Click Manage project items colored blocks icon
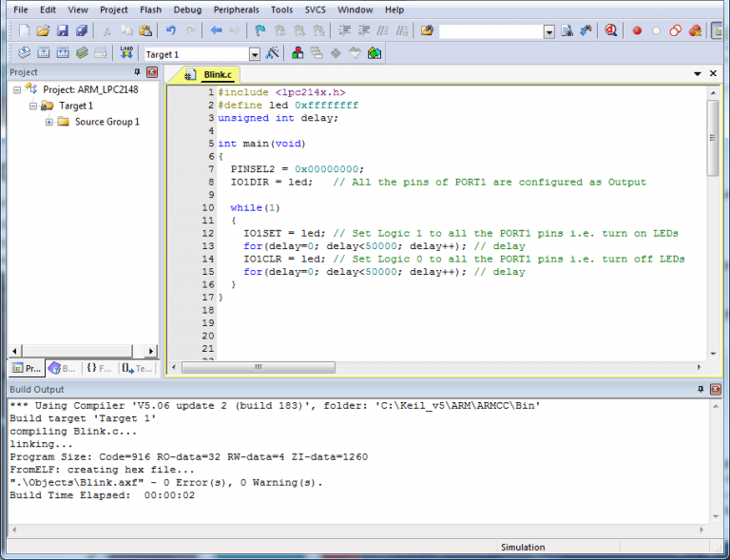This screenshot has height=560, width=730. tap(298, 53)
